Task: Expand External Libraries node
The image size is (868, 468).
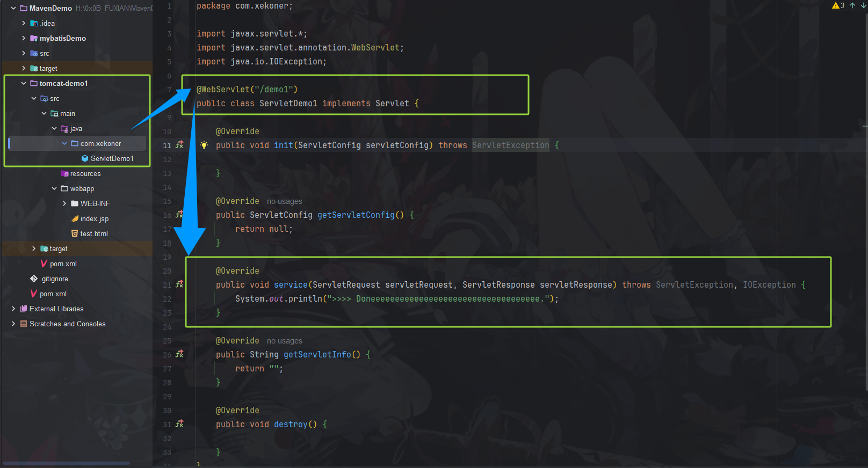Action: point(13,309)
